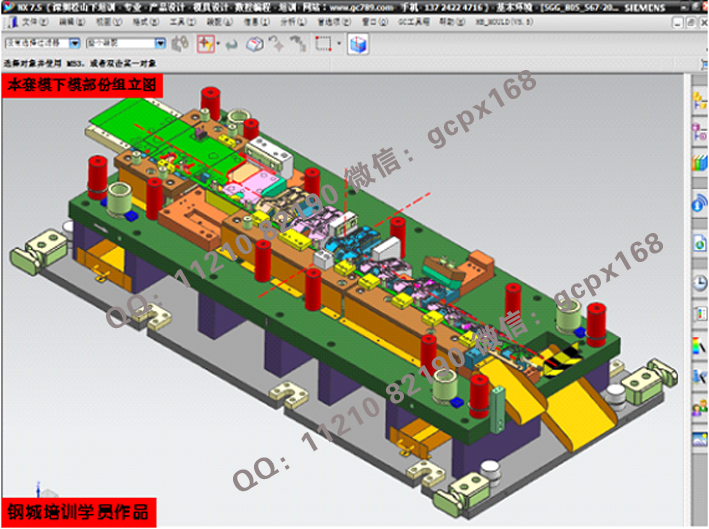Screen dimensions: 709x529
Task: Open the GC工具箱 menu
Action: tap(413, 20)
